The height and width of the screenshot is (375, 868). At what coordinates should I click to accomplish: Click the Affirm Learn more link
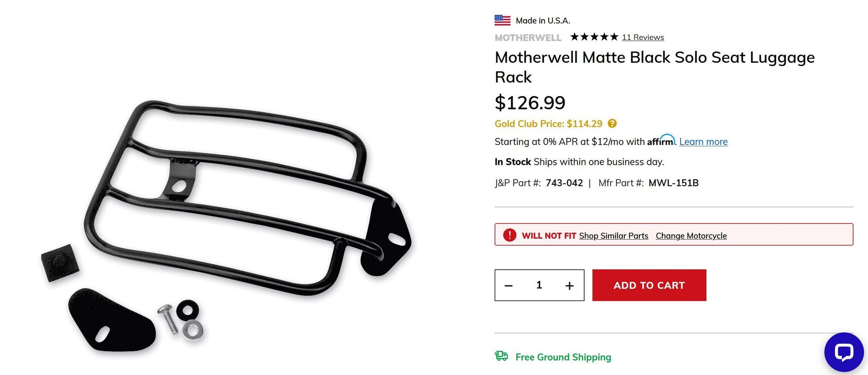click(x=703, y=142)
